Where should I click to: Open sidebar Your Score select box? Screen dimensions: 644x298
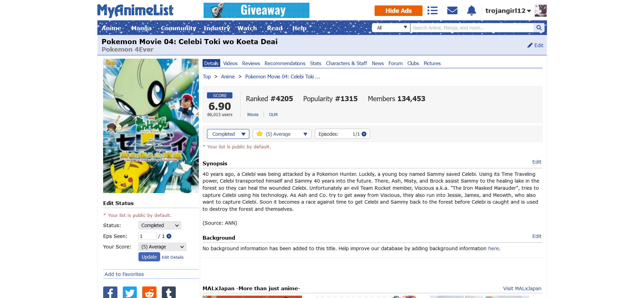point(162,247)
